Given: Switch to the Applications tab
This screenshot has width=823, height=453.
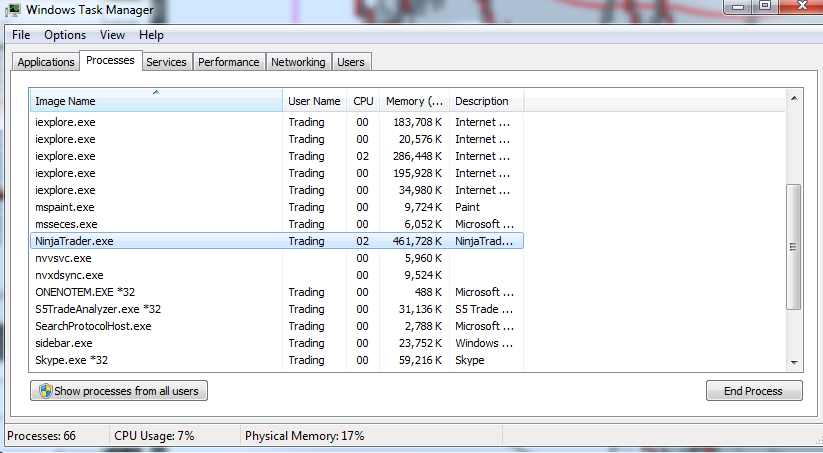Looking at the screenshot, I should point(46,62).
